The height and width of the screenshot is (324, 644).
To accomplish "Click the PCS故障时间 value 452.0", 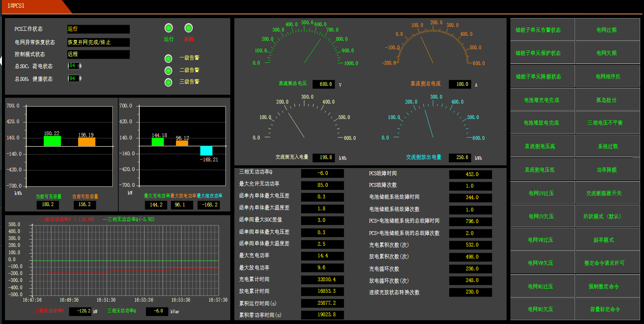I will click(470, 175).
